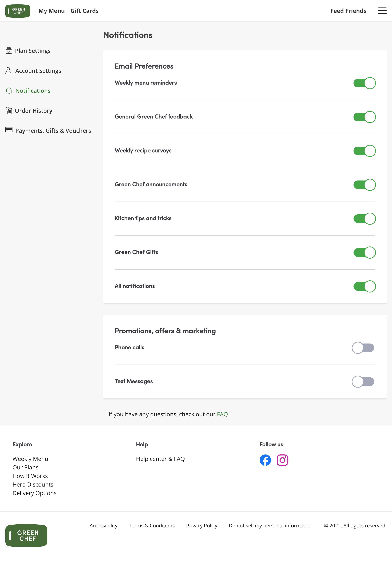The width and height of the screenshot is (392, 580).
Task: Click the Green Chef logo in the header
Action: [x=17, y=11]
